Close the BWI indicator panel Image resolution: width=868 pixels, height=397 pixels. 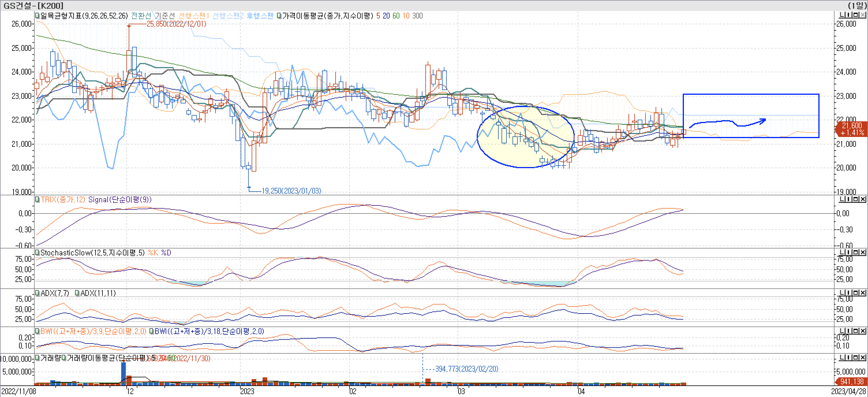[863, 331]
